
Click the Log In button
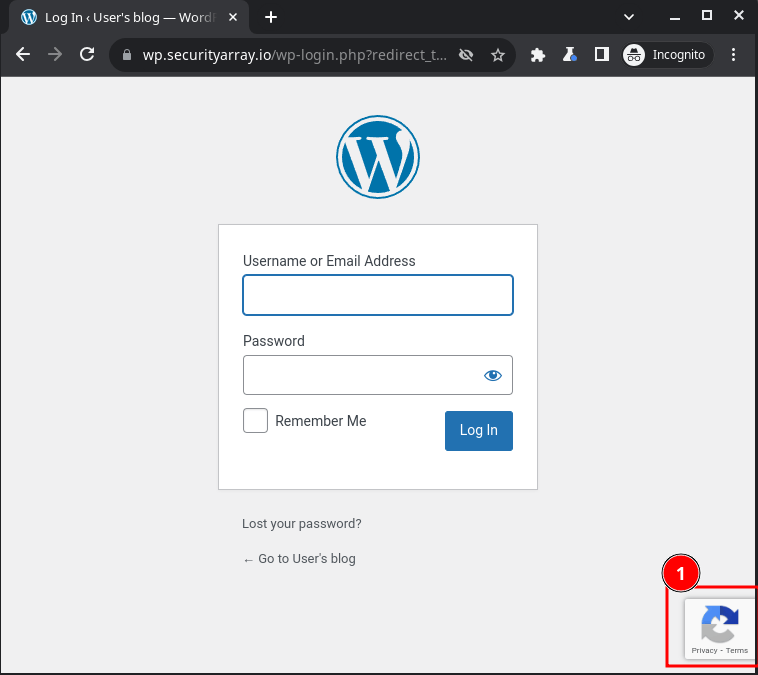(478, 431)
